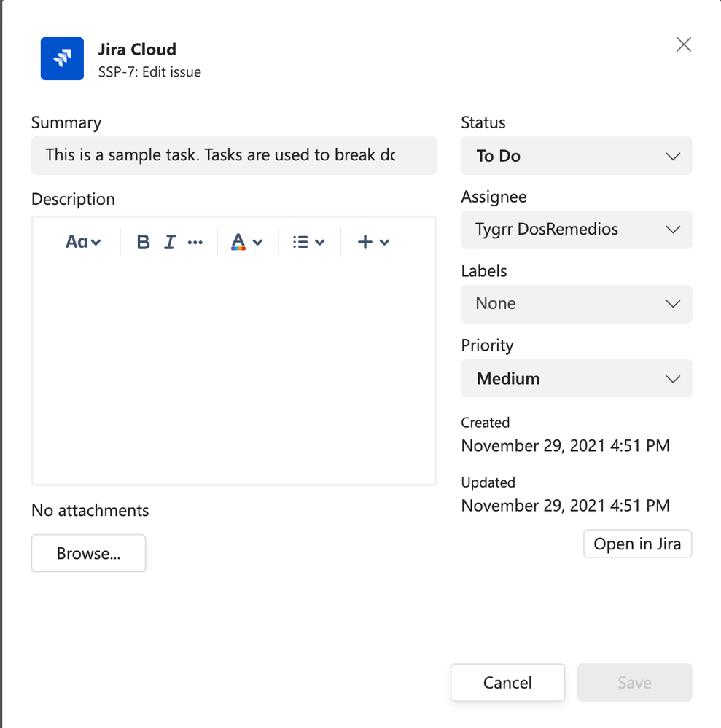The width and height of the screenshot is (721, 728).
Task: Click the Jira Cloud app logo
Action: click(x=62, y=58)
